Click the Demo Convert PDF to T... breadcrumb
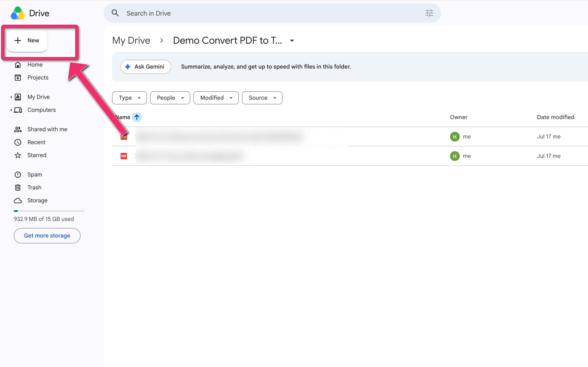Screen dimensions: 588x367 click(227, 41)
